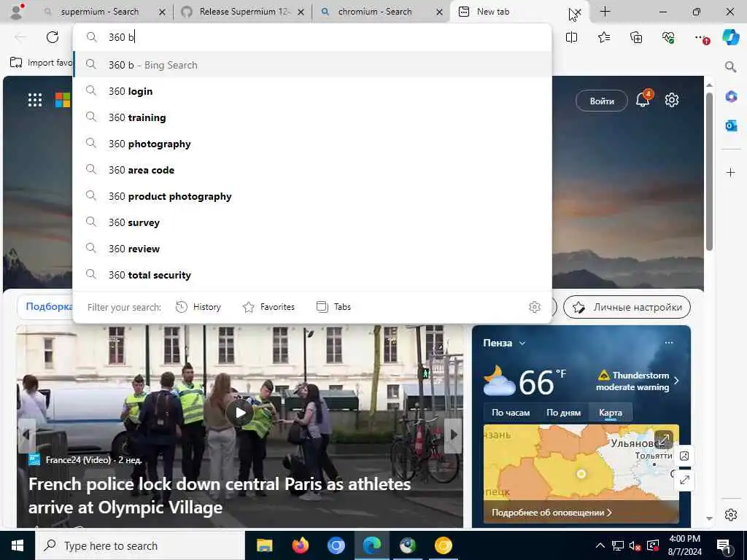Click the Windows taskbar search box
747x560 pixels.
140,545
